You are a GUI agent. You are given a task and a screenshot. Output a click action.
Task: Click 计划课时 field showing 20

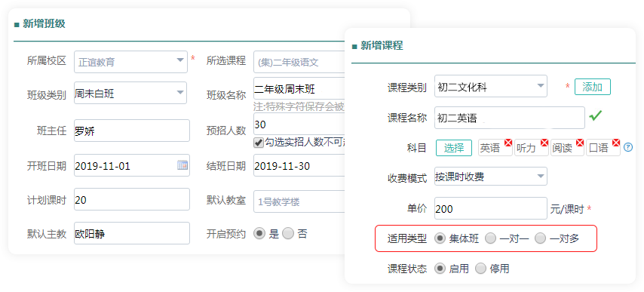tap(132, 200)
